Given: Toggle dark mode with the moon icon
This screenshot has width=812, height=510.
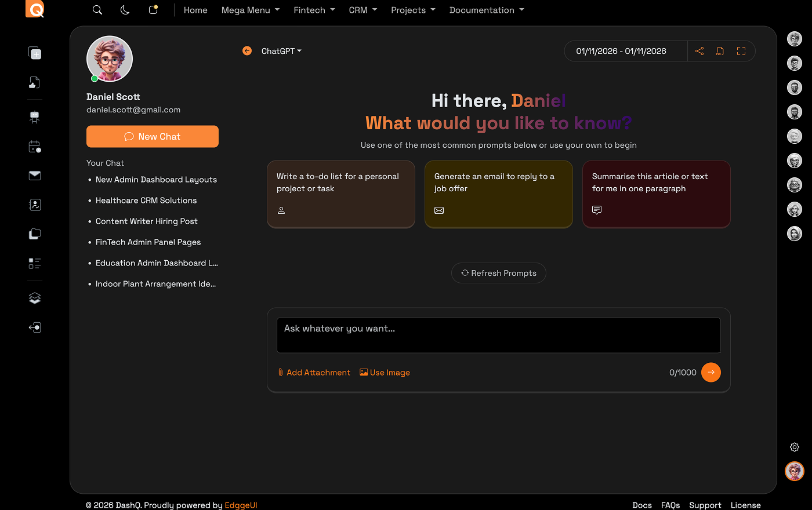Looking at the screenshot, I should pos(125,10).
